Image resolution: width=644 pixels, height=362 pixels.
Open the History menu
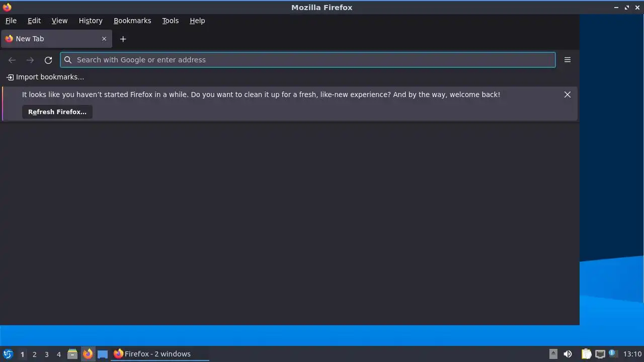[91, 21]
